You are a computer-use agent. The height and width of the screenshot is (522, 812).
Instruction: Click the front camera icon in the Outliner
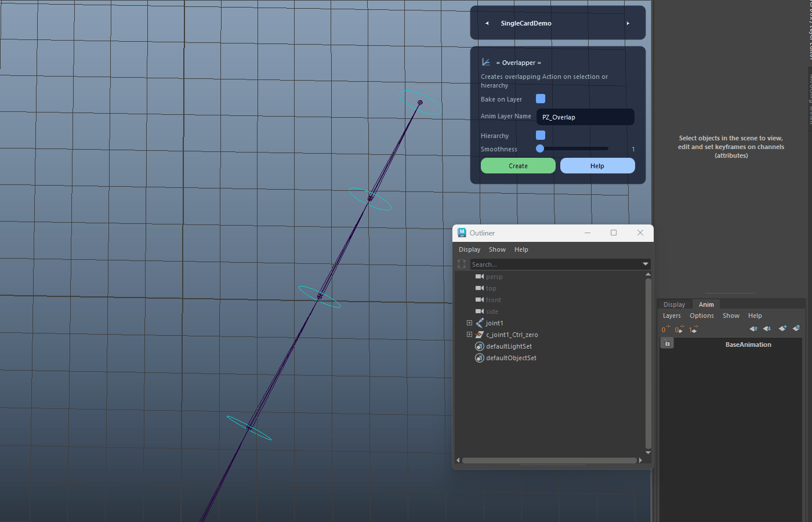[480, 300]
